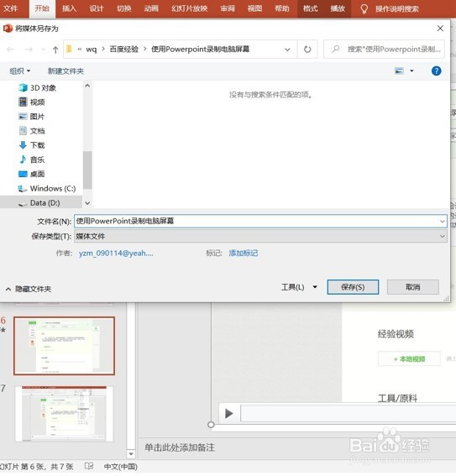The height and width of the screenshot is (476, 456).
Task: Click wq in the address path
Action: [x=91, y=50]
